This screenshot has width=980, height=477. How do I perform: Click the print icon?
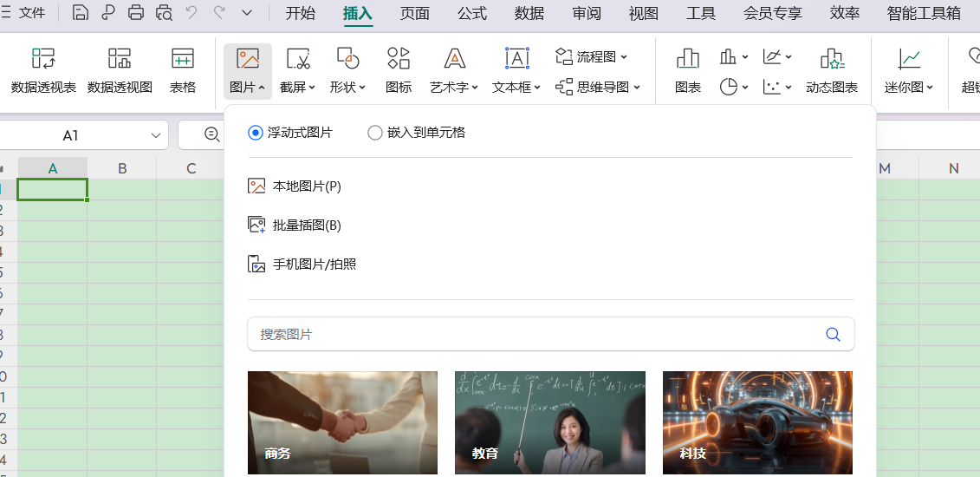point(136,12)
